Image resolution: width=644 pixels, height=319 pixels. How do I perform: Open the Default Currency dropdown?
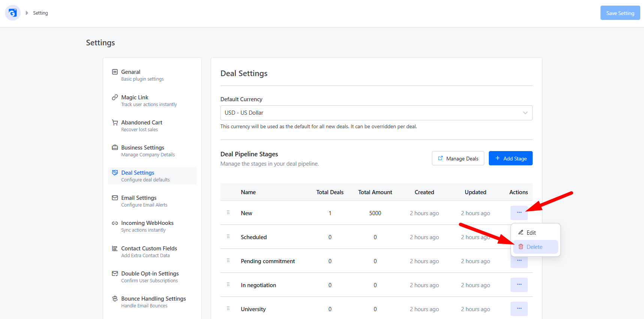(376, 113)
